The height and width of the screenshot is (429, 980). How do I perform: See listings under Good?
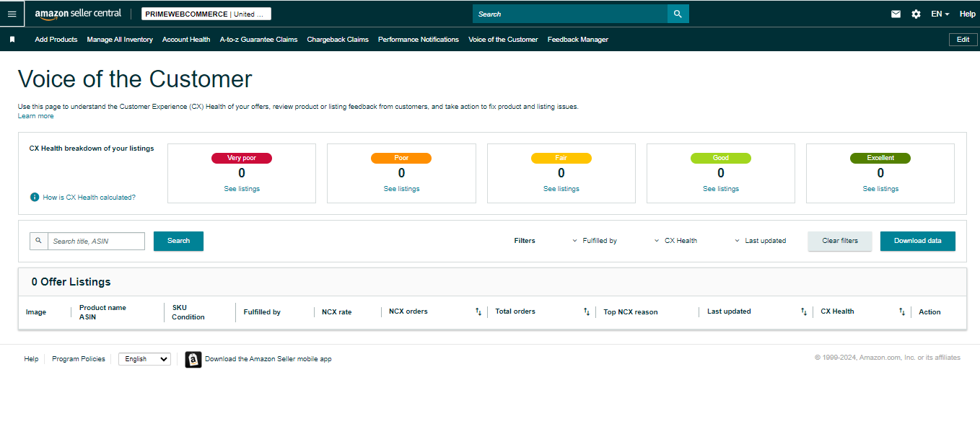(721, 189)
